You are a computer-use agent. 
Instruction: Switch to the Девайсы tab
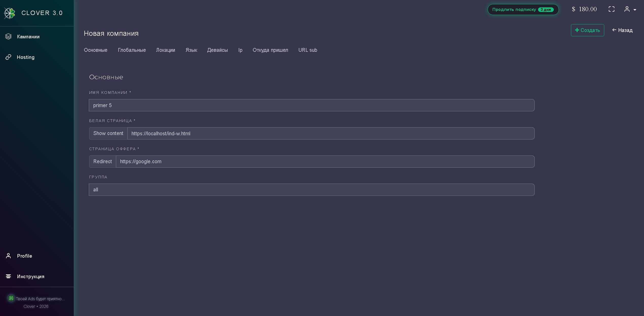[217, 50]
